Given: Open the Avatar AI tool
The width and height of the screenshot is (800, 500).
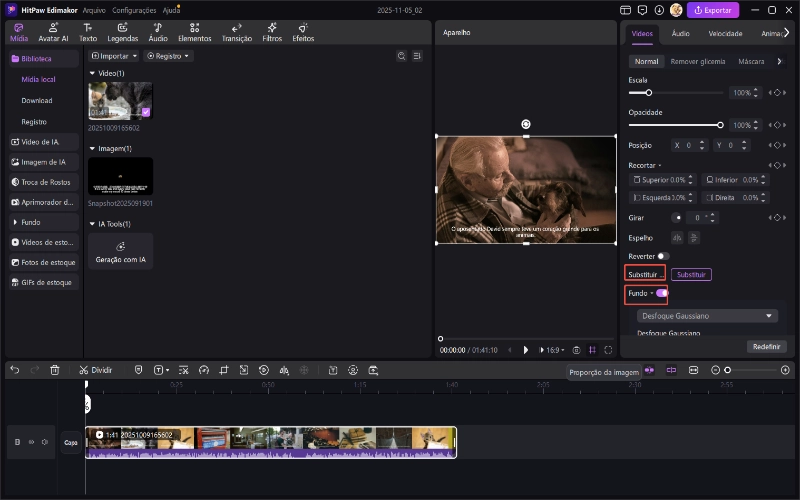Looking at the screenshot, I should 53,32.
